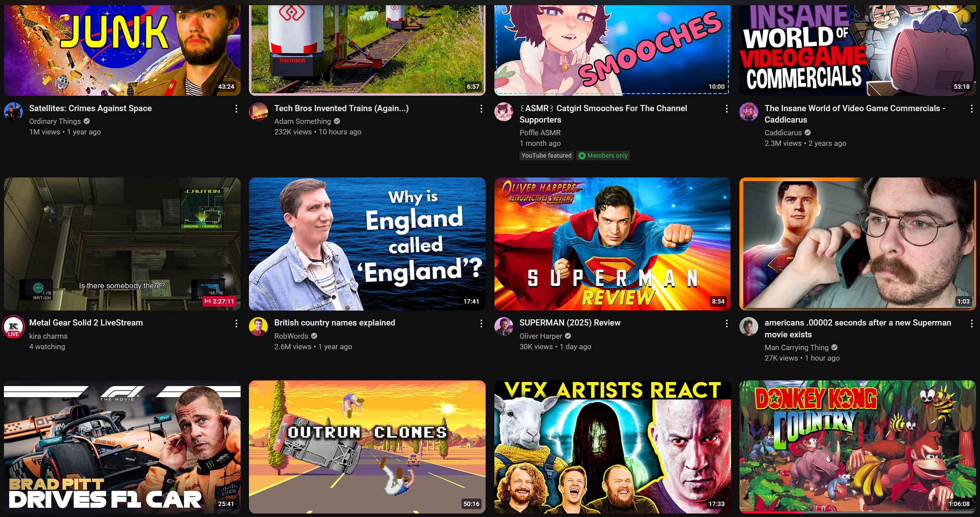
Task: Expand options menu for Insane World of Video Game Commercials
Action: pyautogui.click(x=972, y=108)
